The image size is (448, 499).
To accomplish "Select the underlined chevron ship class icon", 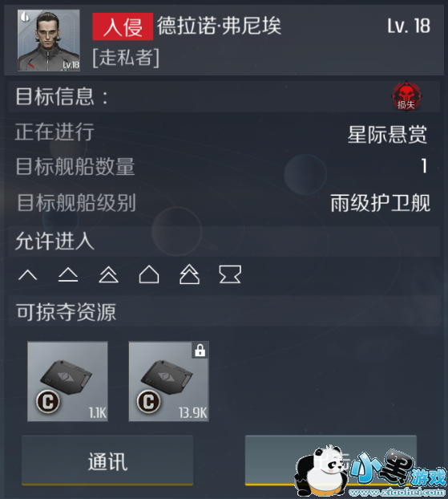I will click(x=68, y=274).
